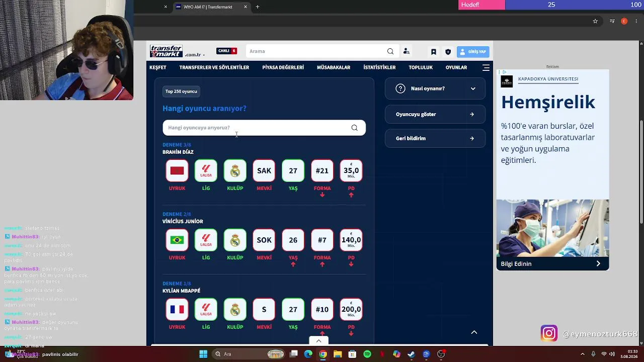Select the Top 250 oyuncu chip
Viewport: 644px width, 362px height.
[181, 92]
